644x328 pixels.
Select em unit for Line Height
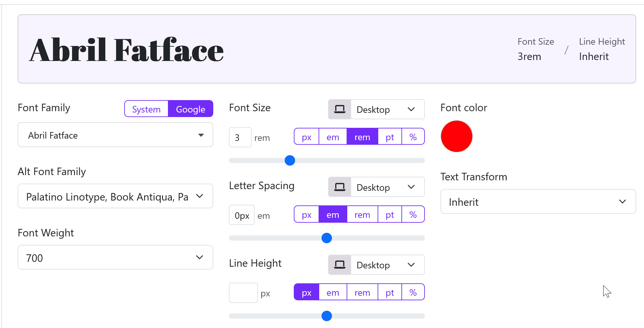pos(332,292)
